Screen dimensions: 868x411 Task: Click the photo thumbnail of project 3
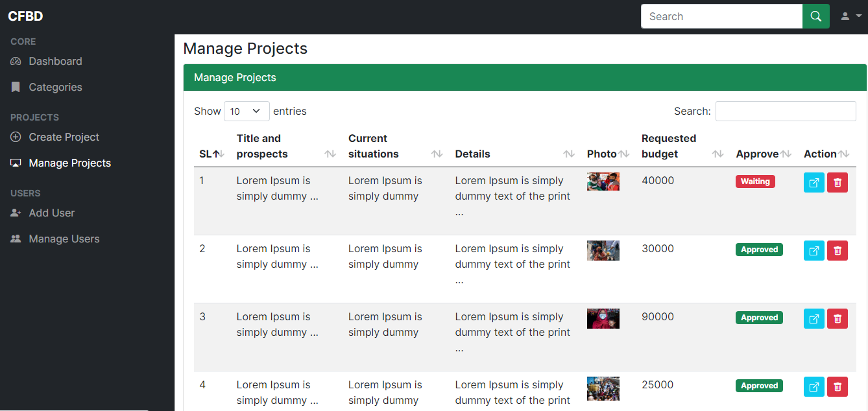603,318
